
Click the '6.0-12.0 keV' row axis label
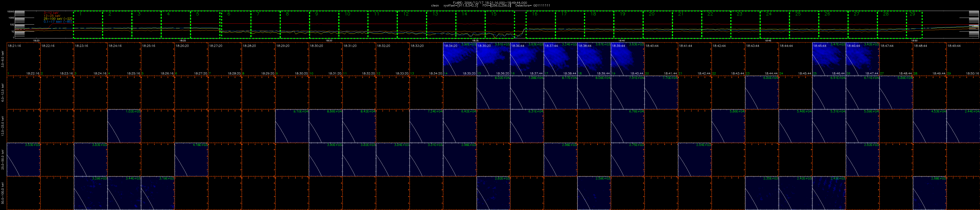coord(3,93)
